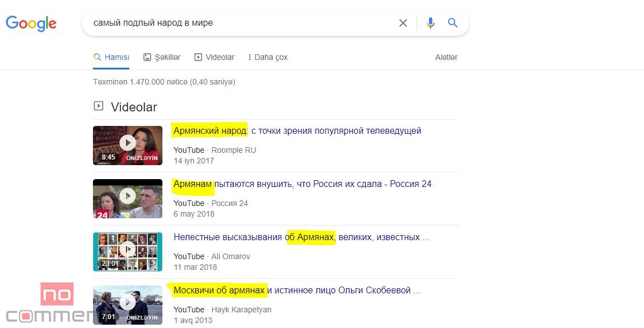Viewport: 644px width, 328px height.
Task: Click inside the search input field
Action: pyautogui.click(x=241, y=23)
